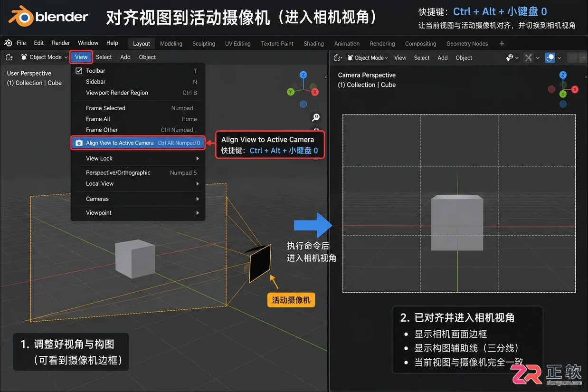
Task: Click the Y axis of the left viewport gizmo
Action: pyautogui.click(x=291, y=92)
